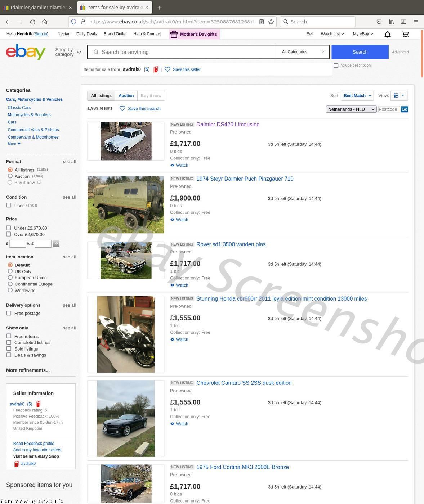Click the heart icon to save this seller
Image resolution: width=424 pixels, height=504 pixels.
tap(168, 69)
